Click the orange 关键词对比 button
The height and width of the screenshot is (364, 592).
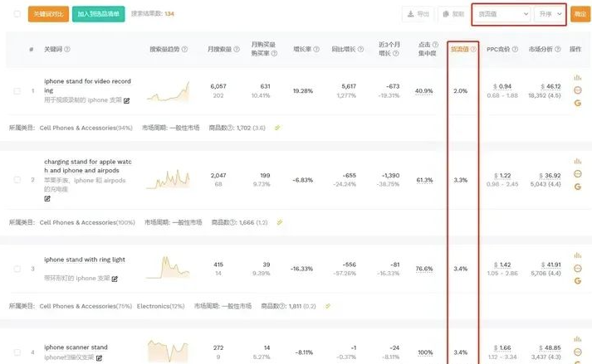tap(48, 14)
